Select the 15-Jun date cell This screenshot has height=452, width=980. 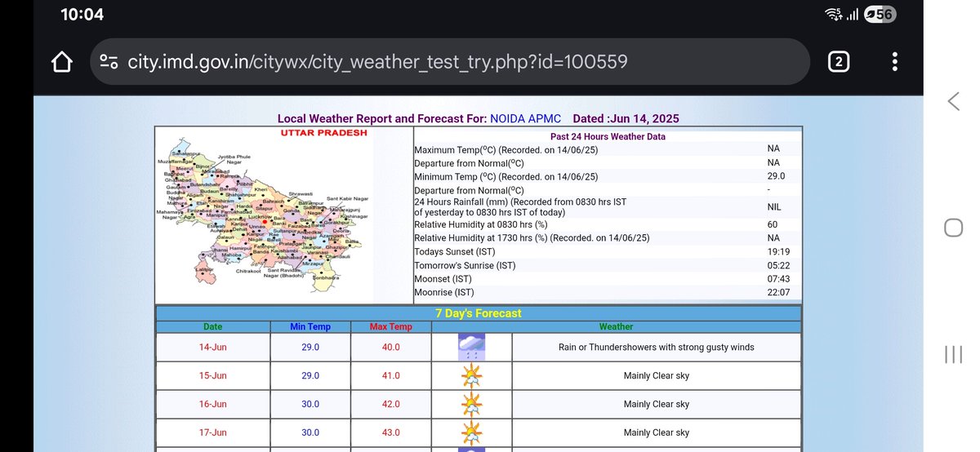point(212,375)
